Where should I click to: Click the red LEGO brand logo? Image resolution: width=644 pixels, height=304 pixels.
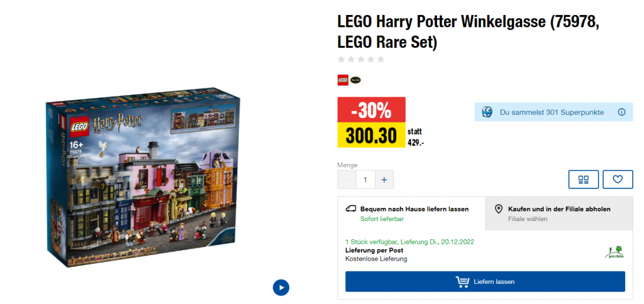click(x=343, y=80)
